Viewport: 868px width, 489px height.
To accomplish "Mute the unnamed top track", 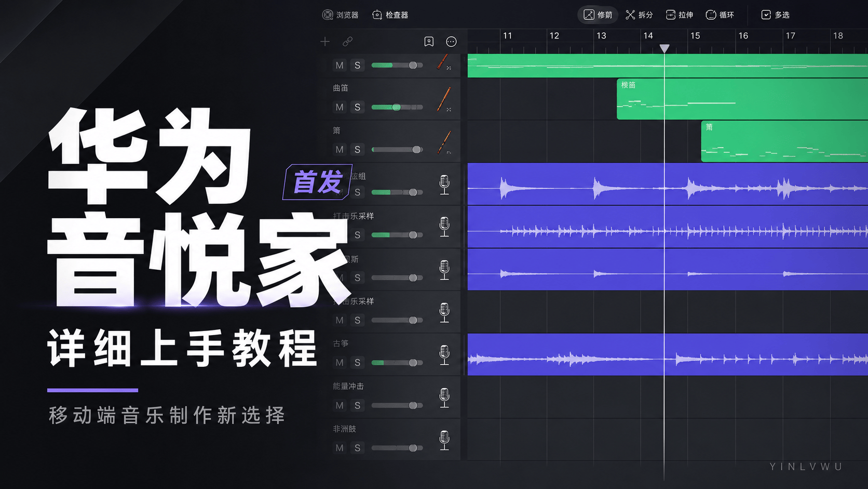I will [340, 65].
